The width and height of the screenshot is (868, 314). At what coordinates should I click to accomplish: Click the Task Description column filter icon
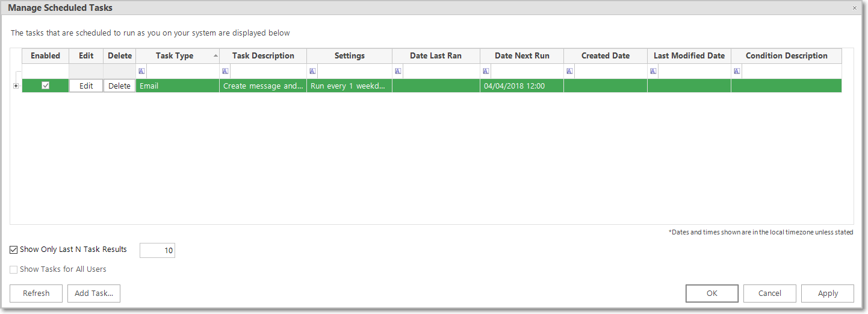point(225,71)
